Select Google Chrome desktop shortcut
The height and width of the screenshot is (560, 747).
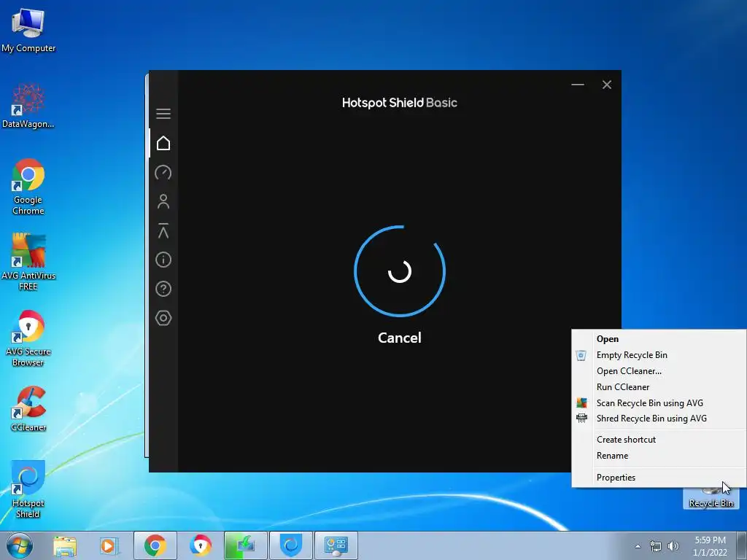pos(28,187)
